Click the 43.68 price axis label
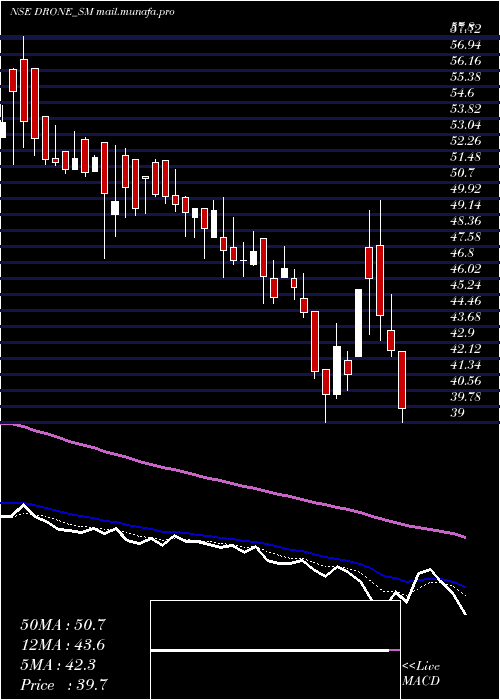500x700 pixels. (466, 317)
